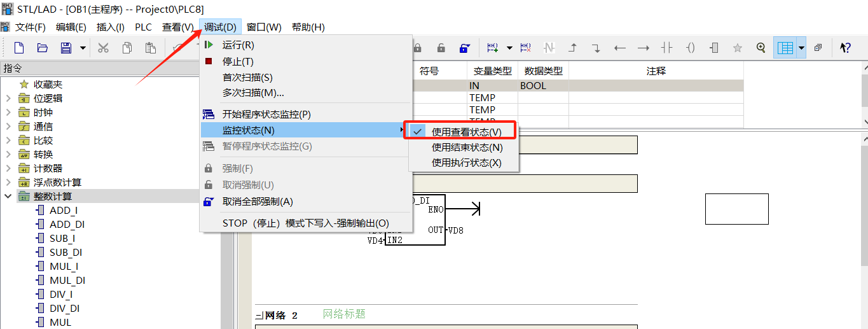Click the Line Down arrow icon
This screenshot has width=868, height=329.
click(596, 48)
